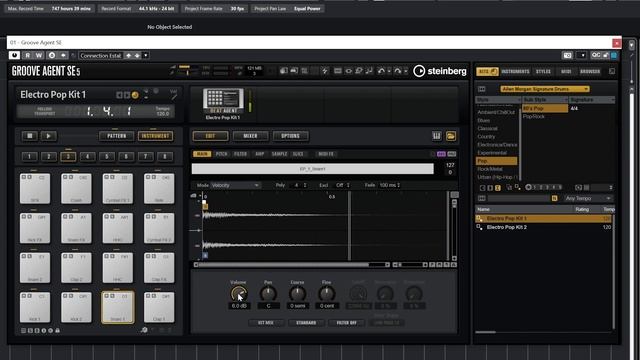Click the keyboard icon on the edit bar
Image resolution: width=640 pixels, height=360 pixels.
point(437,136)
